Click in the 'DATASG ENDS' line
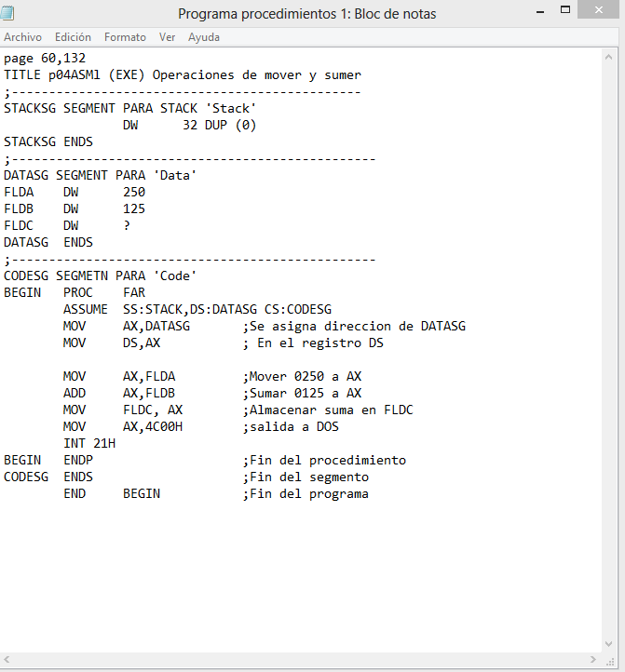625x672 pixels. [x=48, y=242]
